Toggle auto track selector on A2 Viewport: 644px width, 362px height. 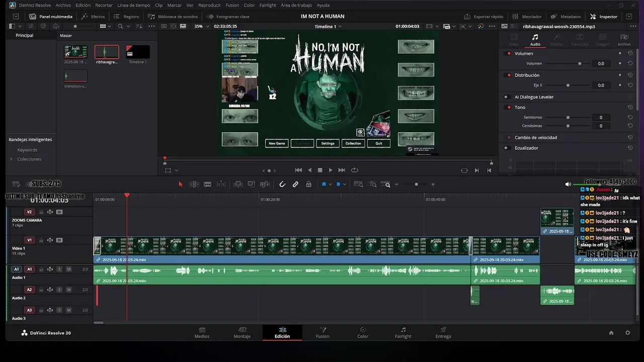coord(50,290)
